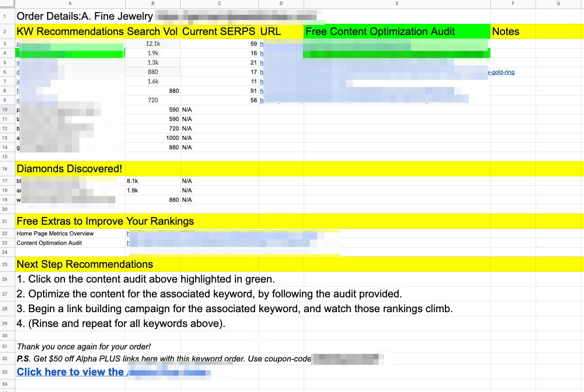Click the cell showing 12.1k search volume
Screen dimensions: 584x392
pos(153,44)
